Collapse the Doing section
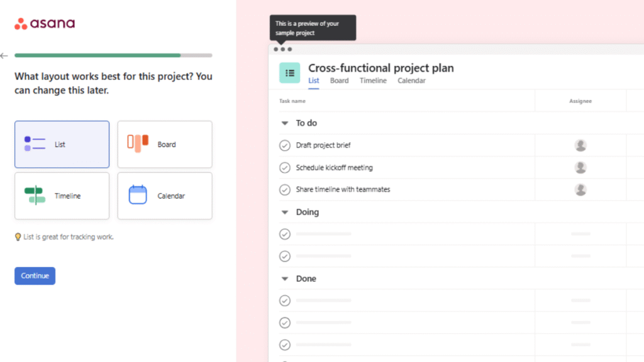644x362 pixels. tap(284, 212)
